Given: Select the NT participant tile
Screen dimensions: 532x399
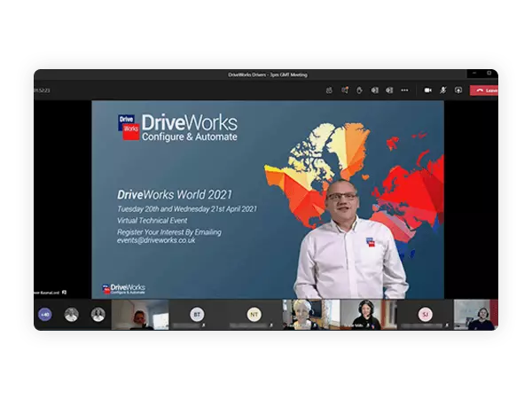Looking at the screenshot, I should [x=254, y=315].
